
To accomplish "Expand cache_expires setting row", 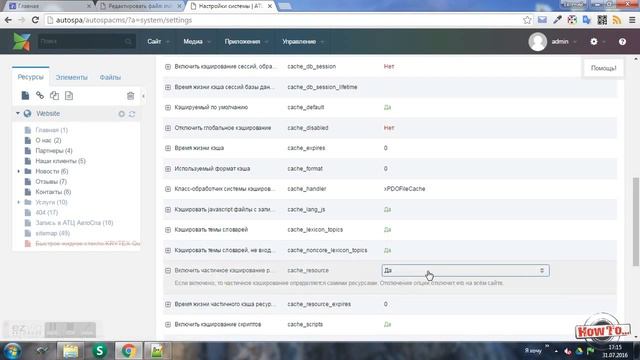I will 168,148.
